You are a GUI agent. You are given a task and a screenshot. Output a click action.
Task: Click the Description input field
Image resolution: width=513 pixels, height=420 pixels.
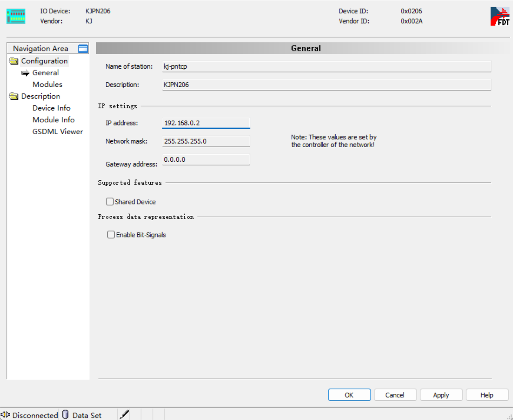[x=327, y=84]
